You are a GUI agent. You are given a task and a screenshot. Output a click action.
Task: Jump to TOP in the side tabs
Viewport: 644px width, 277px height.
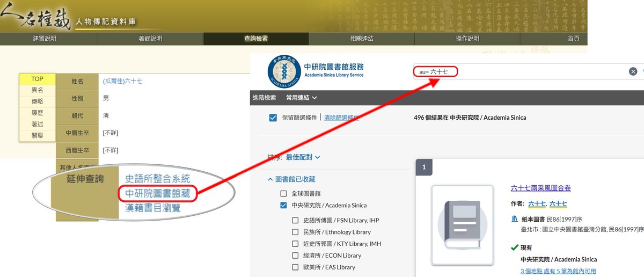pyautogui.click(x=37, y=79)
